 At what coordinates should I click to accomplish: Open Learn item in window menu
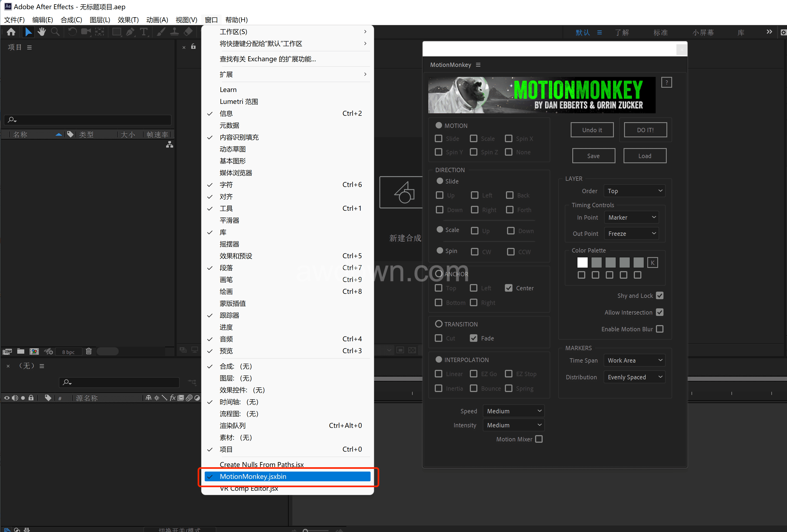tap(228, 90)
